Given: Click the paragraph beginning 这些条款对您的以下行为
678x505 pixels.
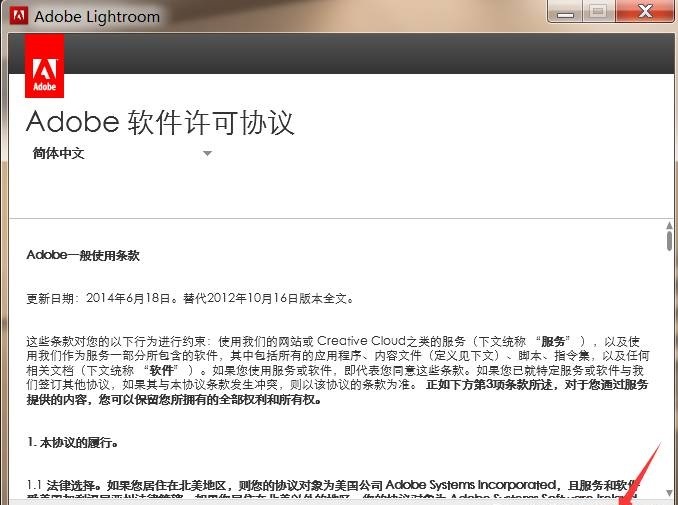Looking at the screenshot, I should [x=337, y=370].
